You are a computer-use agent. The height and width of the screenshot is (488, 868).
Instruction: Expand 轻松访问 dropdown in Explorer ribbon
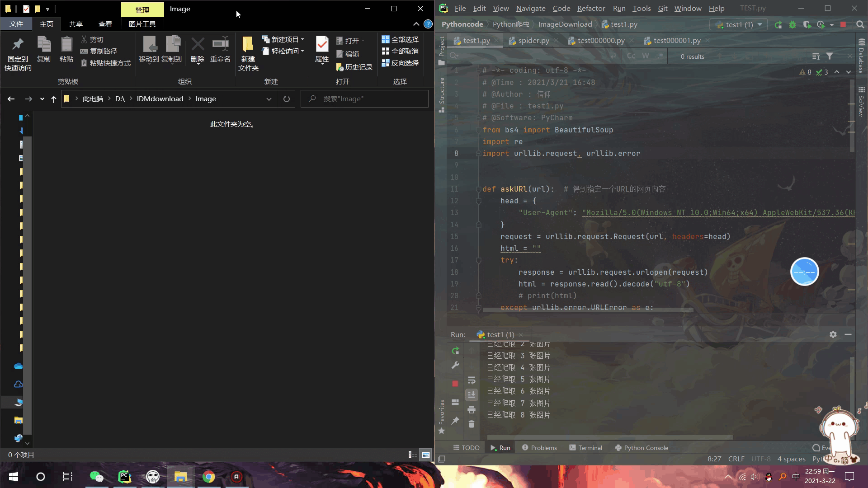(x=302, y=52)
